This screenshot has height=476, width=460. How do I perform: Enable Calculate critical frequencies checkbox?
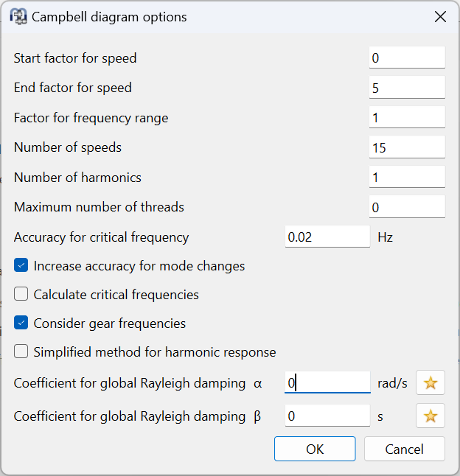[x=21, y=295]
